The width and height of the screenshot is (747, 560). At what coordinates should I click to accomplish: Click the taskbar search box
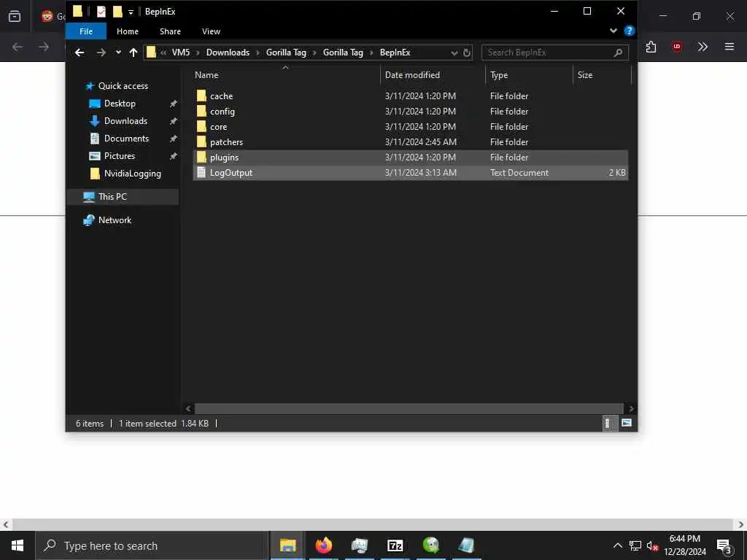tap(152, 545)
